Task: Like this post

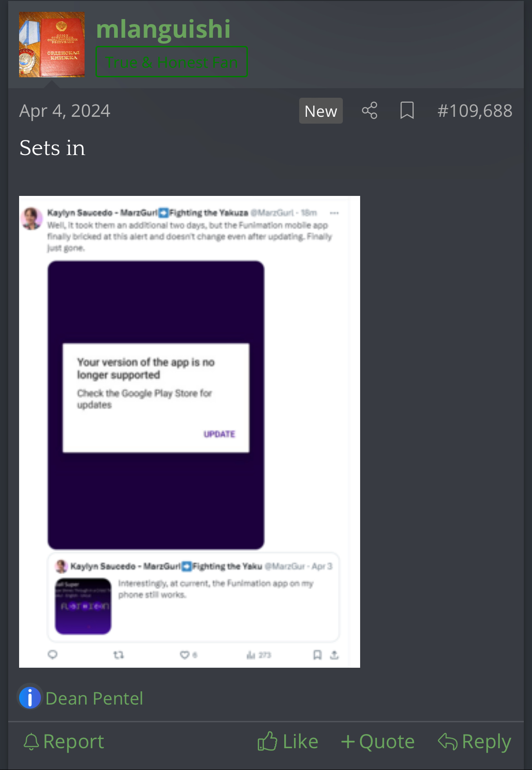Action: pos(288,742)
